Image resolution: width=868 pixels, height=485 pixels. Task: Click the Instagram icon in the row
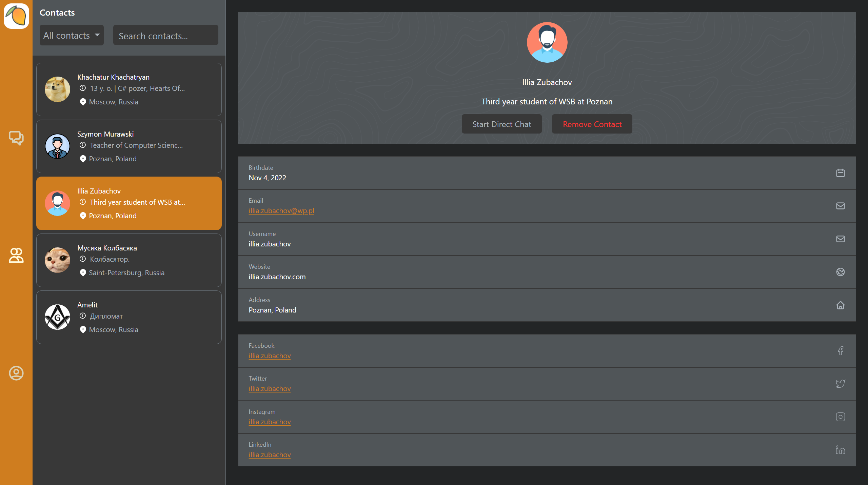[x=840, y=417]
